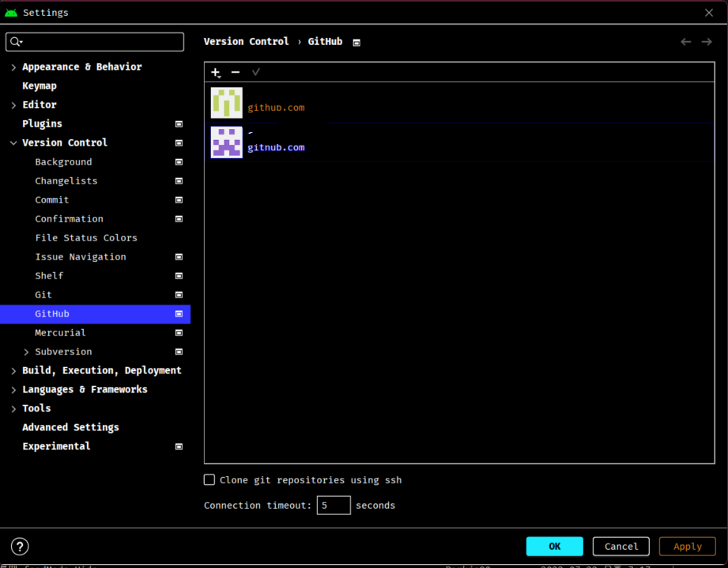
Task: Click project icon next to Background
Action: (179, 162)
